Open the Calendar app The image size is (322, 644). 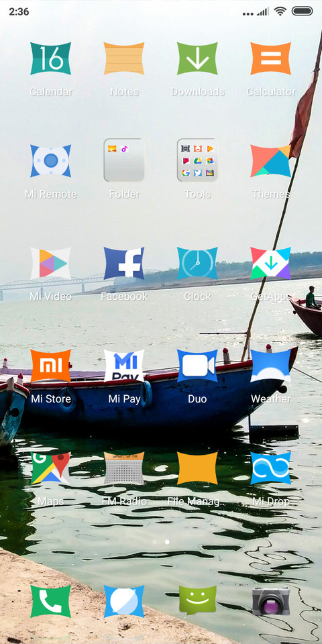pyautogui.click(x=50, y=58)
